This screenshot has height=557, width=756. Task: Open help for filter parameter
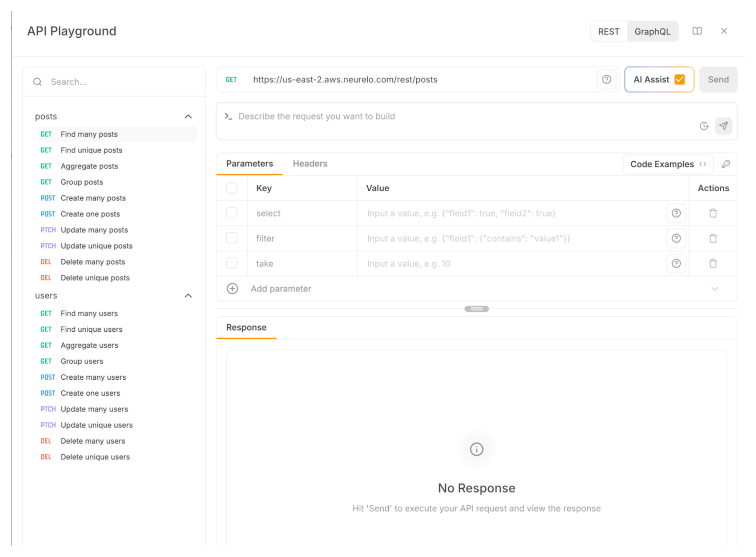coord(676,239)
